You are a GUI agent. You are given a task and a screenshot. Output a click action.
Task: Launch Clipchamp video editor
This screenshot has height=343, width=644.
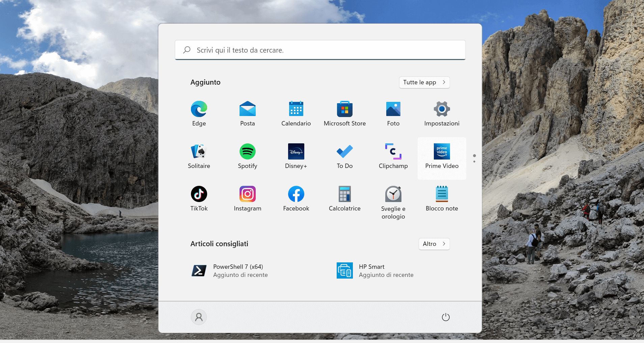click(x=393, y=156)
